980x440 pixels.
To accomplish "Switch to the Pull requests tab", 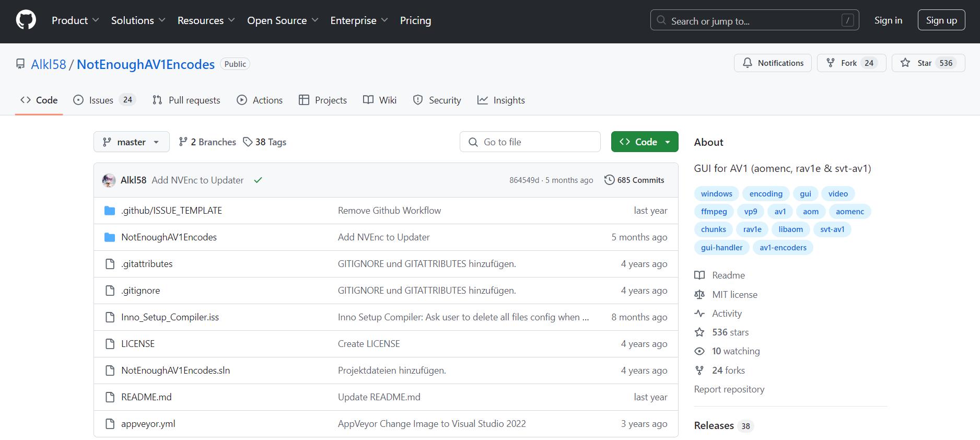I will (x=186, y=100).
